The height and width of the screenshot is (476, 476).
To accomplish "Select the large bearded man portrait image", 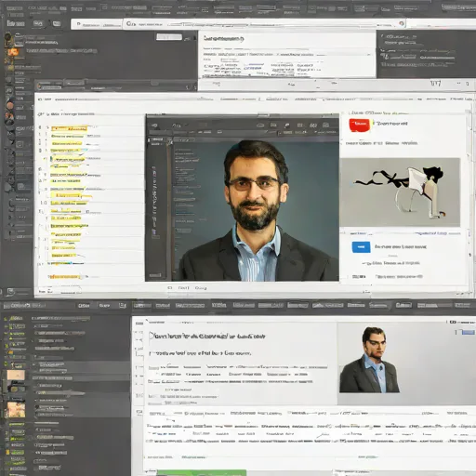I will 256,211.
